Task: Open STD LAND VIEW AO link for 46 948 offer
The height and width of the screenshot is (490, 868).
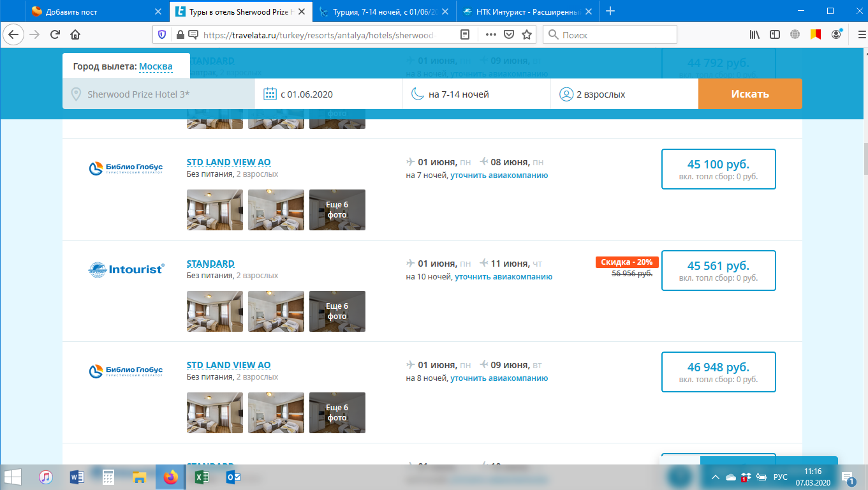Action: tap(228, 365)
